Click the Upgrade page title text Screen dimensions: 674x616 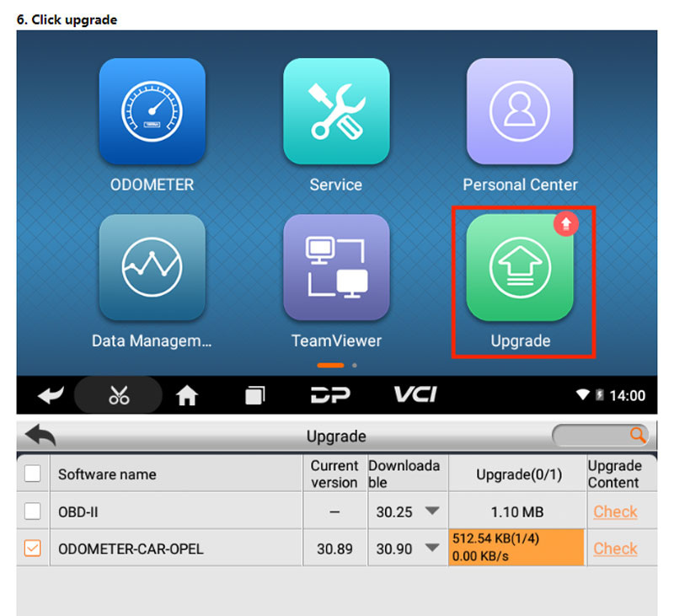(336, 437)
